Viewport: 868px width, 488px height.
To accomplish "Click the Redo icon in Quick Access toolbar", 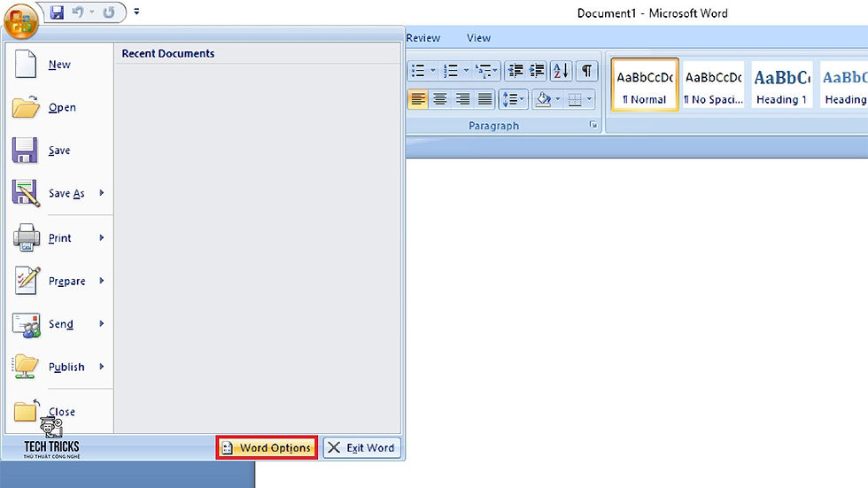I will [108, 12].
